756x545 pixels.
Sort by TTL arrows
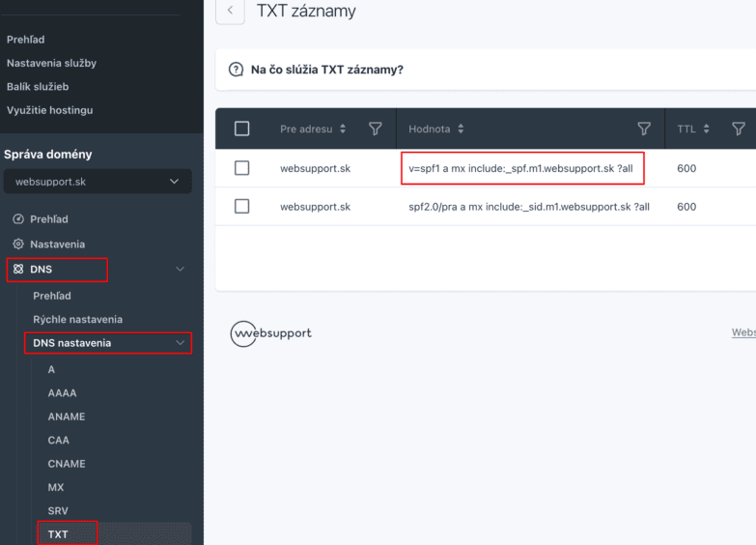706,129
